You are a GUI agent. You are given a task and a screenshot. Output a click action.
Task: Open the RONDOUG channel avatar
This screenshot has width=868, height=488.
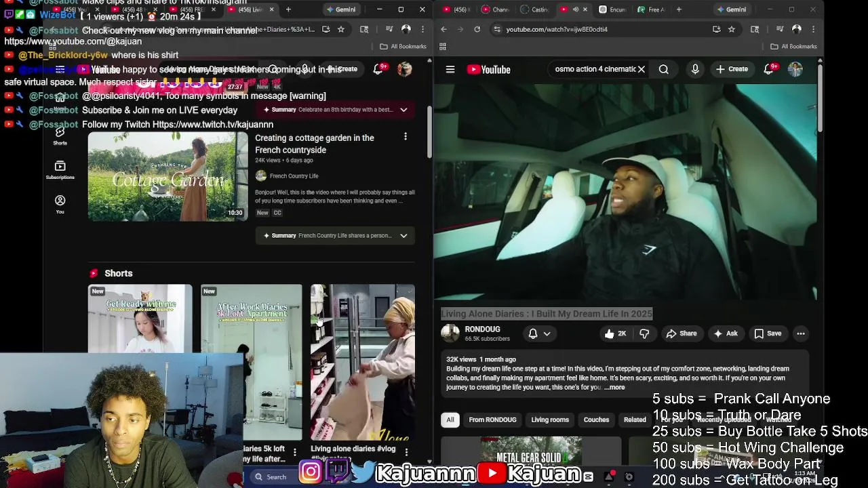[x=450, y=333]
